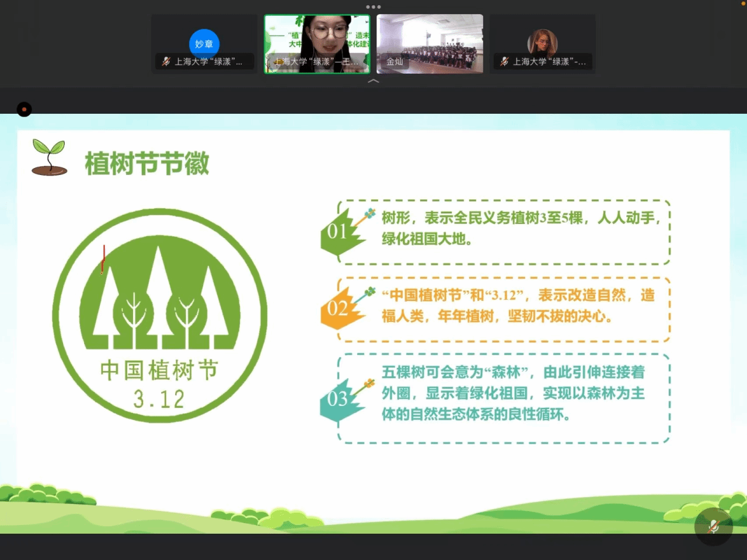Click the green leaf badge numbered 01
747x560 pixels.
pos(338,233)
